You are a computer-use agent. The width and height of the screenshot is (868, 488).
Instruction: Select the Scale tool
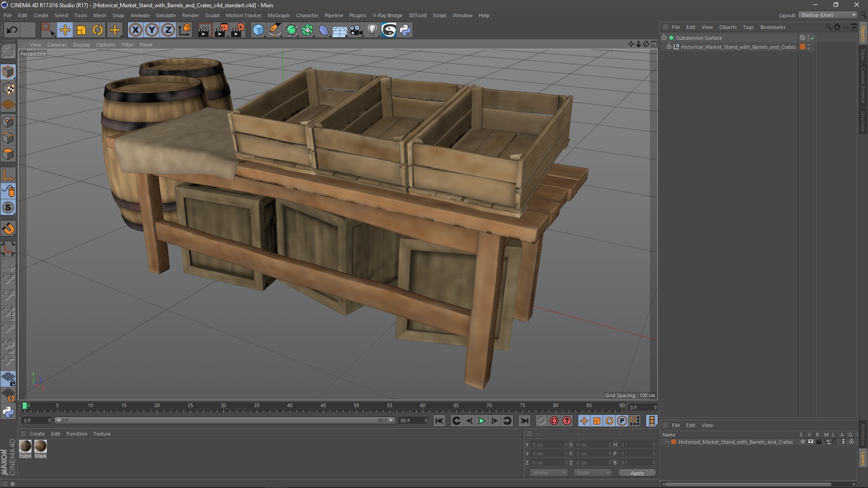point(81,30)
